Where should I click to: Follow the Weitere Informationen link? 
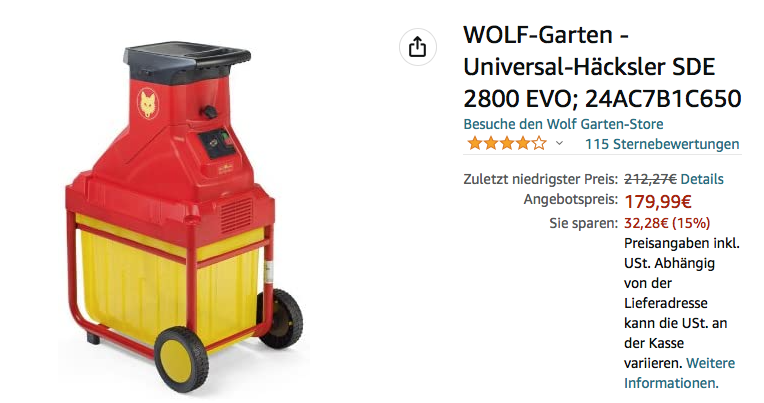(x=679, y=373)
